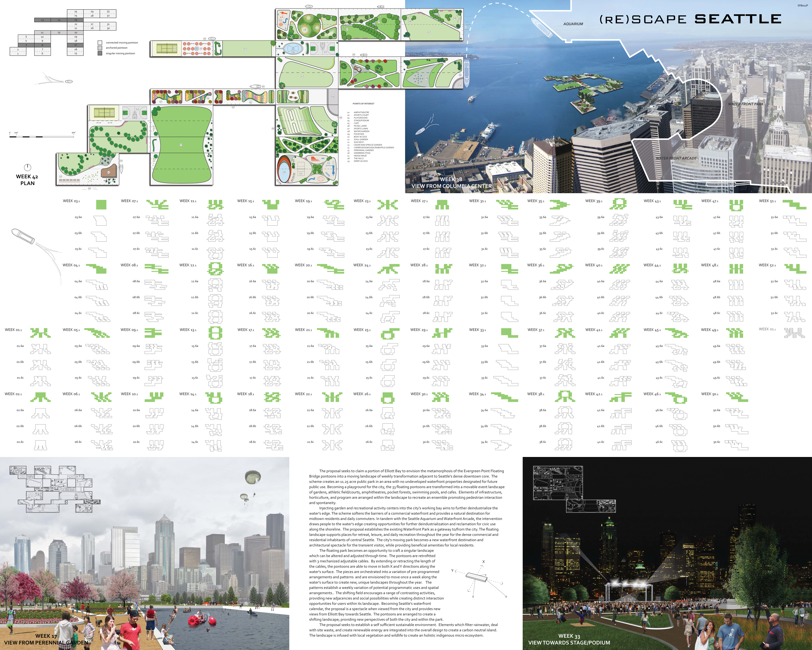Click the 16 SWIMMING POOL legend entry
Image resolution: width=812 pixels, height=650 pixels.
(359, 153)
